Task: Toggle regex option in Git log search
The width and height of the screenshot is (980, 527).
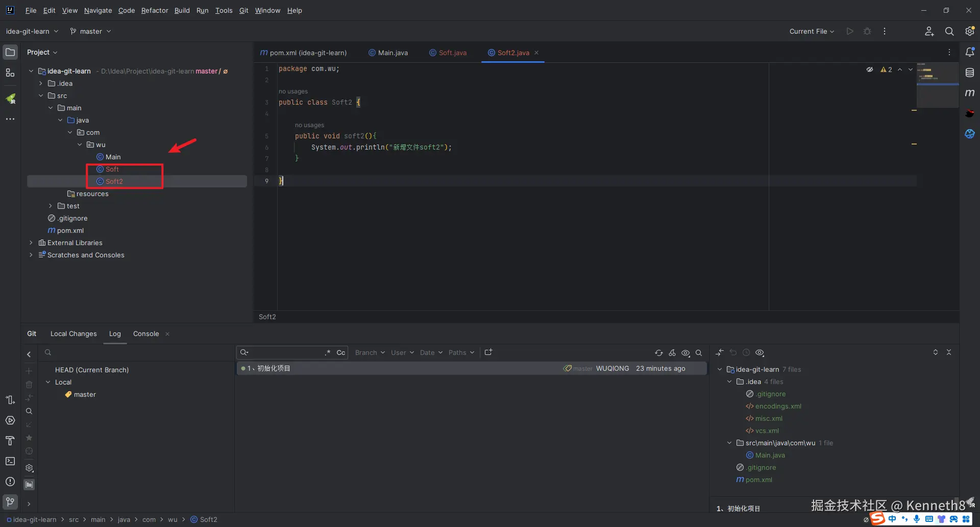Action: [x=328, y=353]
